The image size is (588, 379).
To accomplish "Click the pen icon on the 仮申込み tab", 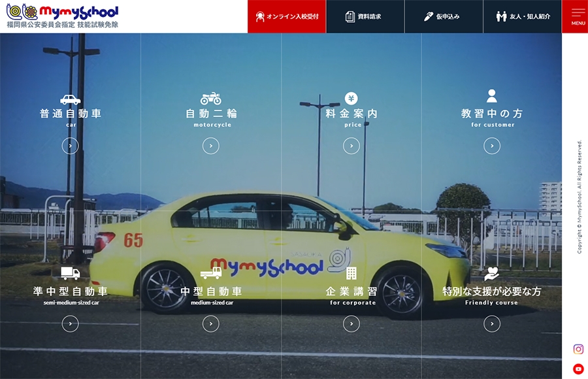I will tap(428, 16).
